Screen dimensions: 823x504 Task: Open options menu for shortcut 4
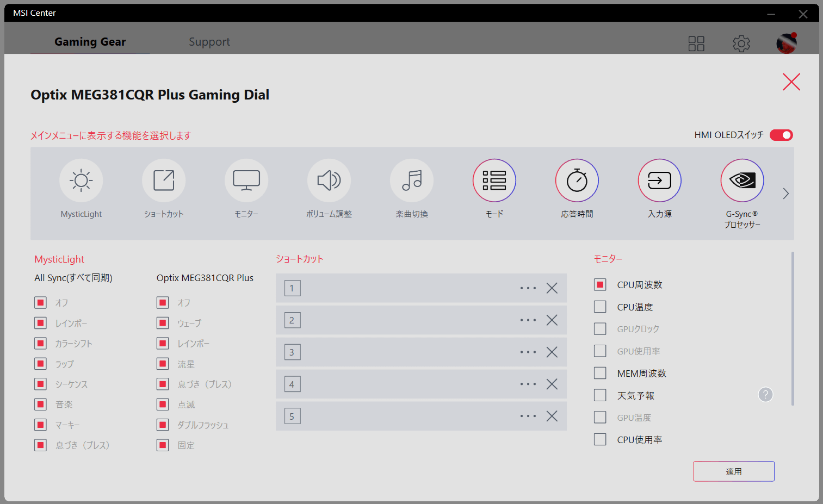pos(528,384)
